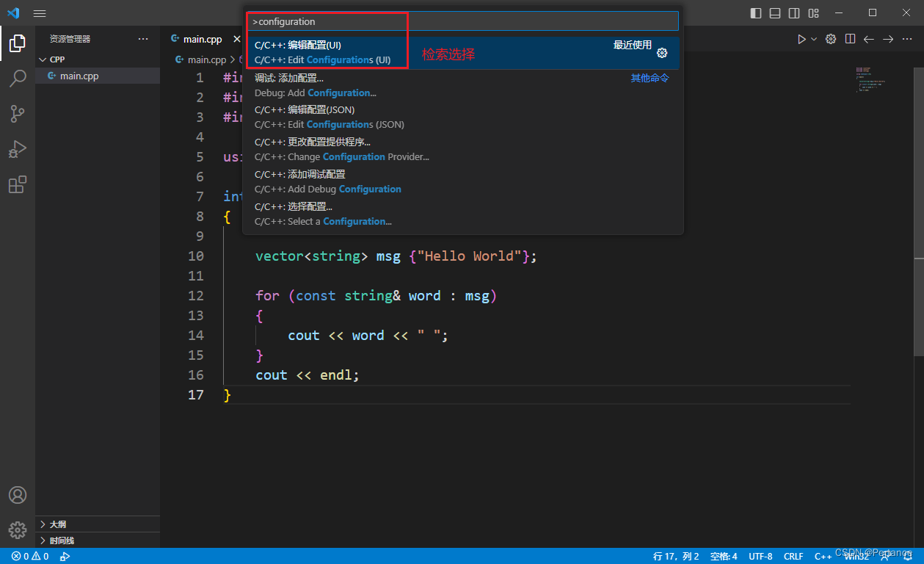
Task: Change CRLF end-of-line sequence
Action: (x=793, y=557)
